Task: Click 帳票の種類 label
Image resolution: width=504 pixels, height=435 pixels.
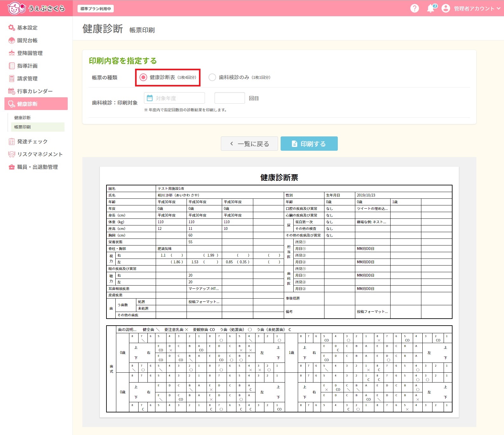Action: pyautogui.click(x=105, y=78)
